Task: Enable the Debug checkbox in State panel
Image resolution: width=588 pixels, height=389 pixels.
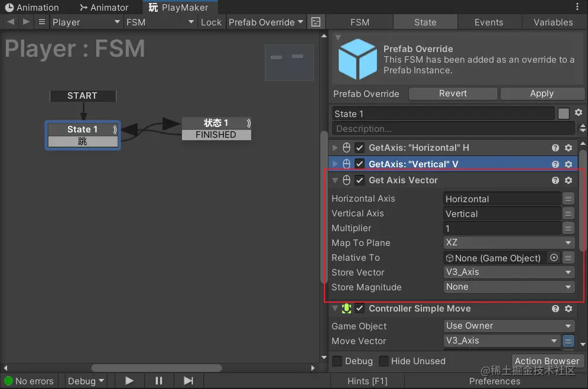Action: tap(337, 361)
